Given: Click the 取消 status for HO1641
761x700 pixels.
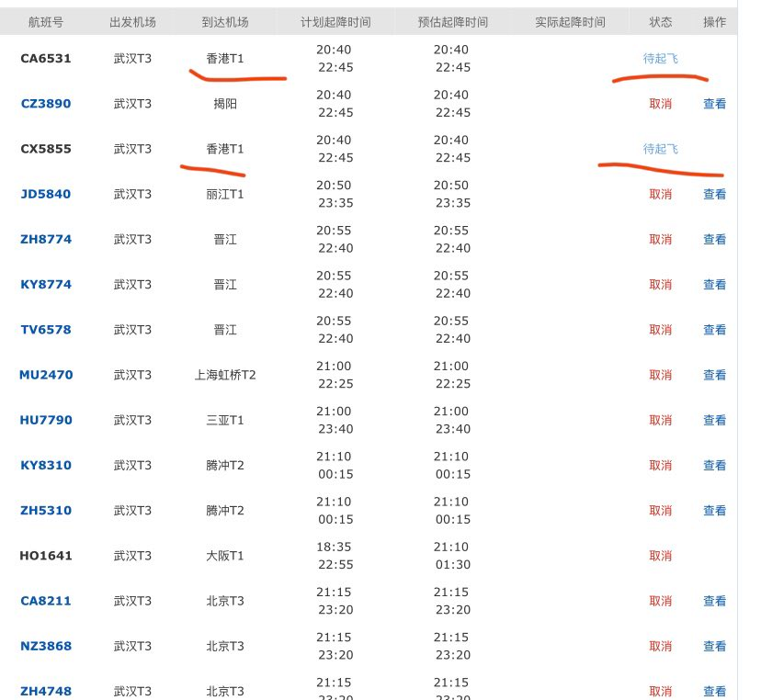Looking at the screenshot, I should coord(660,556).
